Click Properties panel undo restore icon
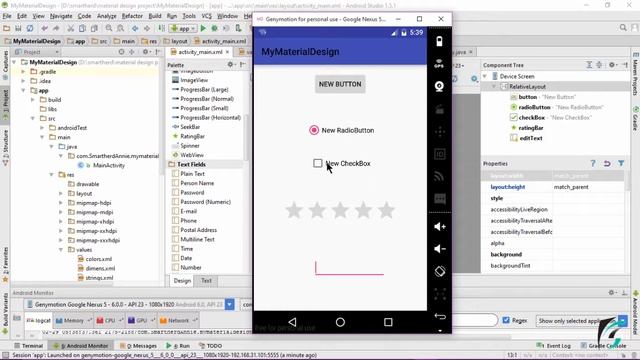Image resolution: width=640 pixels, height=360 pixels. [x=607, y=163]
